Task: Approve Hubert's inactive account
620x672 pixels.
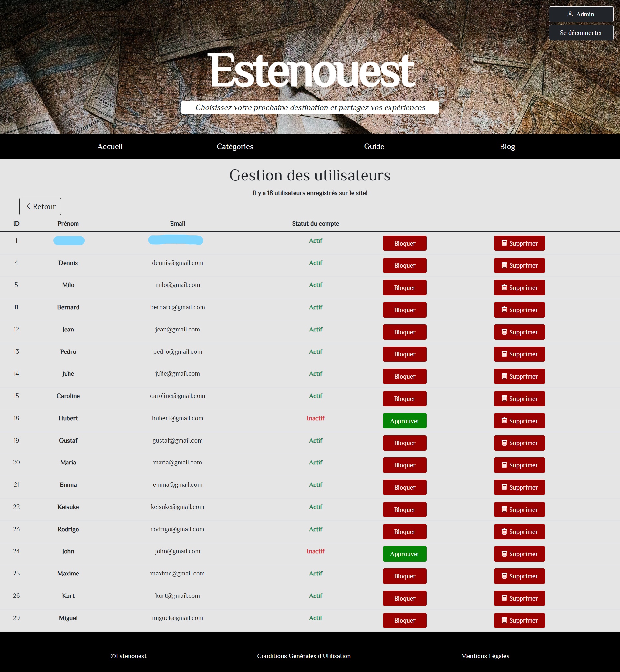Action: [404, 421]
